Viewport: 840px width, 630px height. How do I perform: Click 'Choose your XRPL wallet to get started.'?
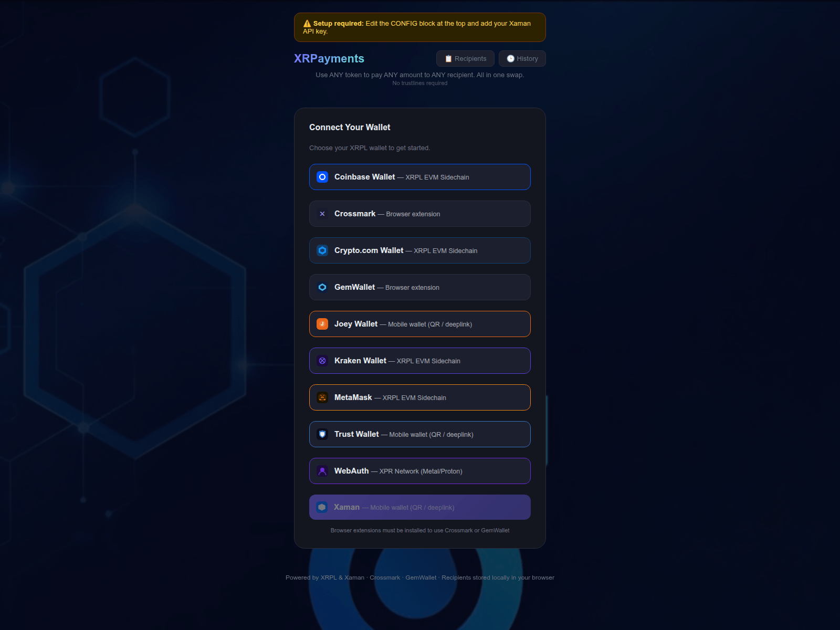(370, 148)
